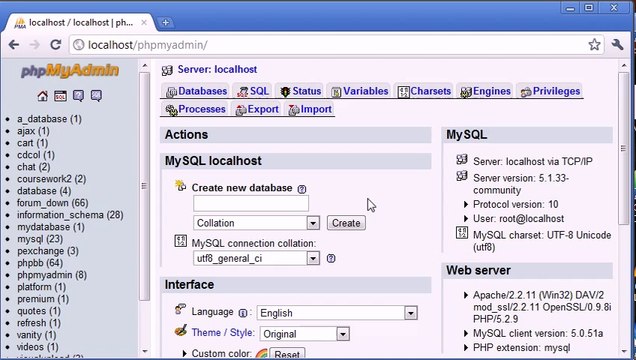Image resolution: width=636 pixels, height=360 pixels.
Task: Click the Language speech icon
Action: point(180,309)
